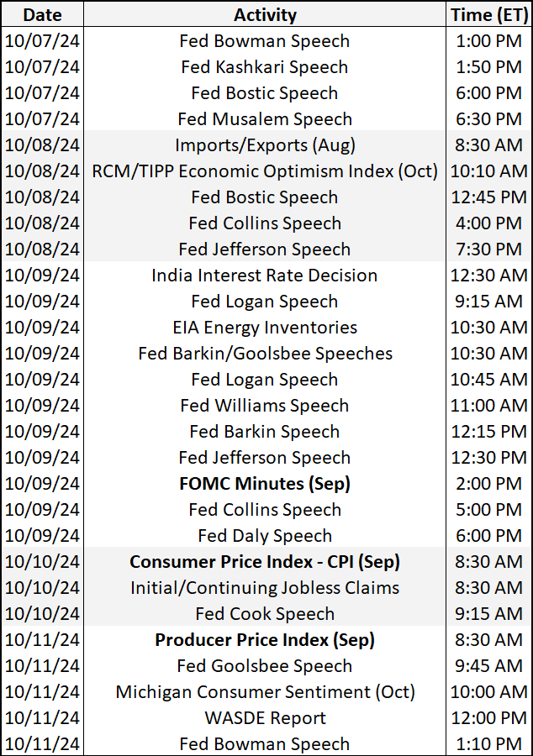Click the Fed Daly Speech cell
Image resolution: width=533 pixels, height=756 pixels.
265,536
